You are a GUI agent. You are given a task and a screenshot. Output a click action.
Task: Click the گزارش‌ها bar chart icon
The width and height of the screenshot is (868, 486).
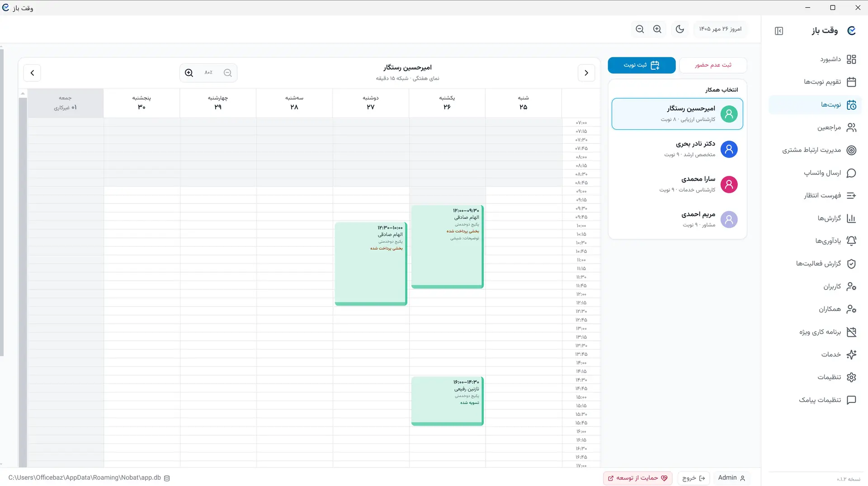(x=851, y=218)
